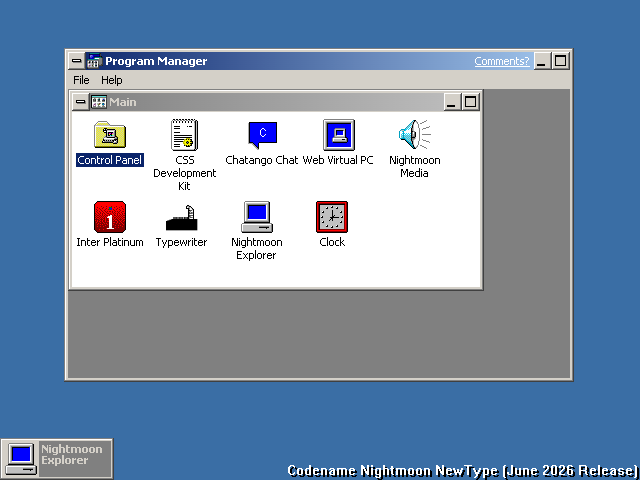Viewport: 640px width, 480px height.
Task: Select the Typewriter icon
Action: tap(182, 218)
